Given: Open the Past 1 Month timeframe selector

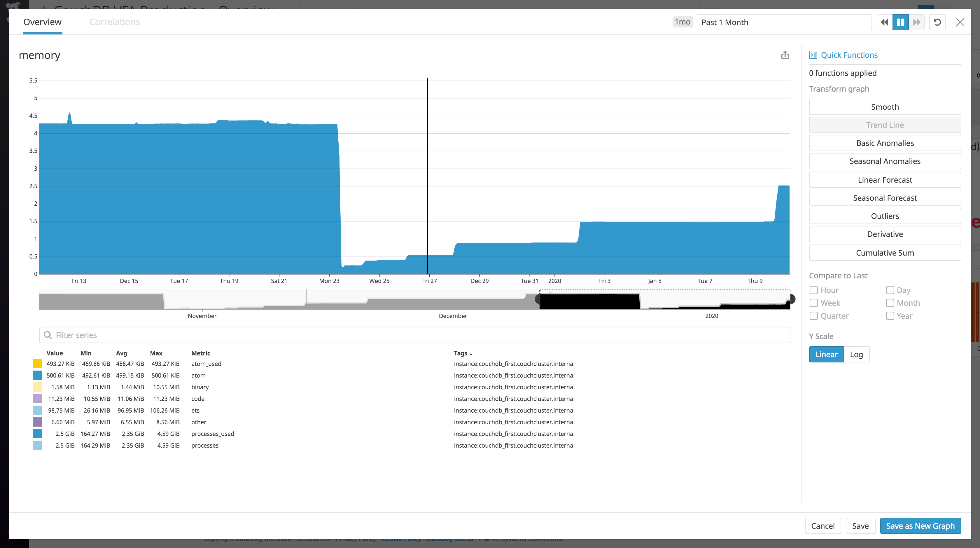Looking at the screenshot, I should [785, 22].
